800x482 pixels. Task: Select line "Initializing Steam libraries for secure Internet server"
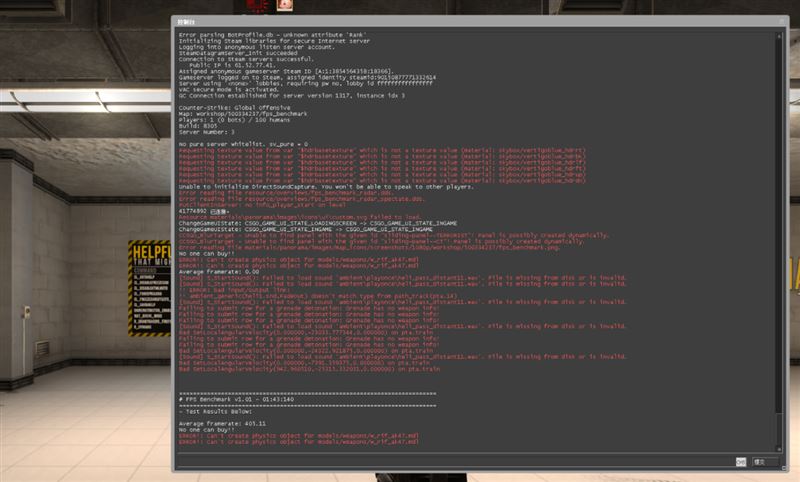[274, 41]
